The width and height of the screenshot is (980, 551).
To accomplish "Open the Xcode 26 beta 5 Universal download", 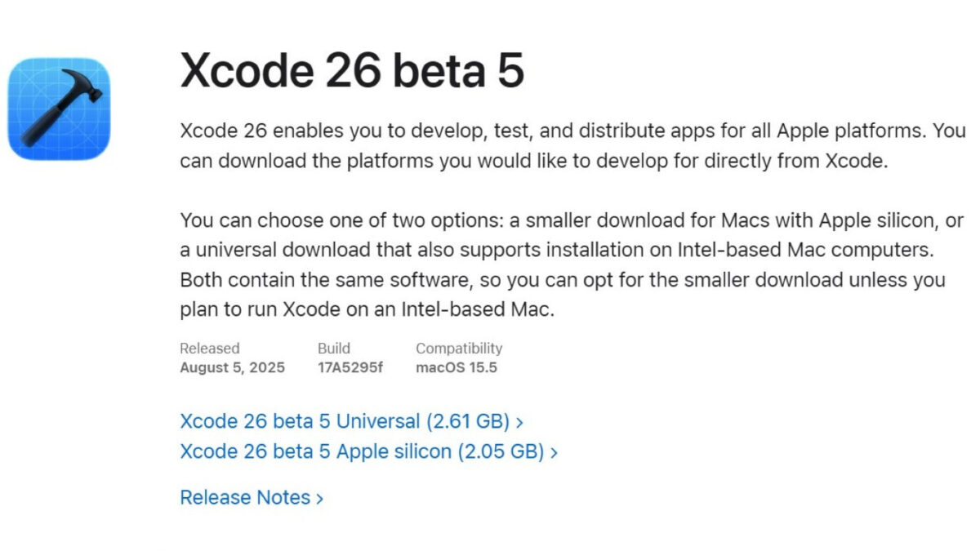I will (351, 421).
